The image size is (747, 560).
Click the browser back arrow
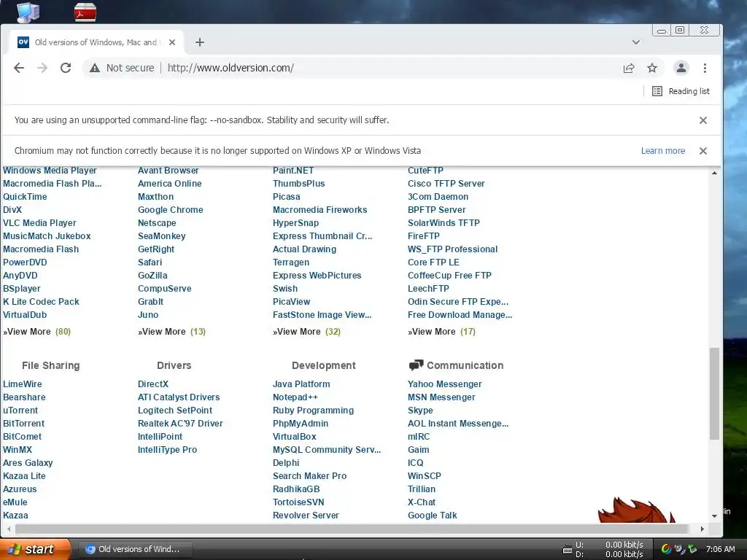19,68
